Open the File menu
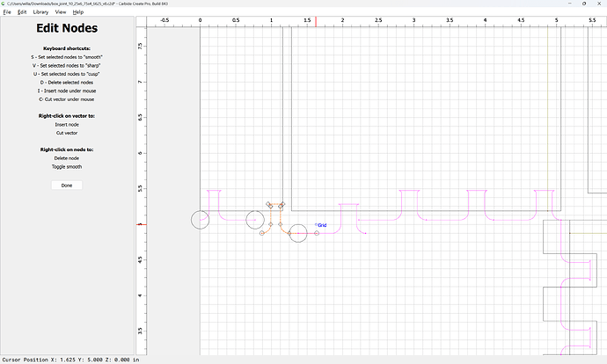 point(7,12)
